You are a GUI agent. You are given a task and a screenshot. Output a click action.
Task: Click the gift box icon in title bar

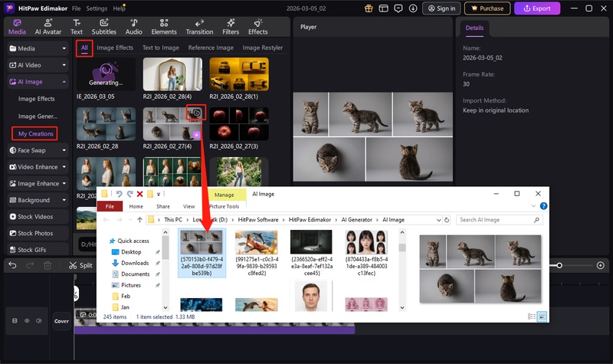coord(369,8)
